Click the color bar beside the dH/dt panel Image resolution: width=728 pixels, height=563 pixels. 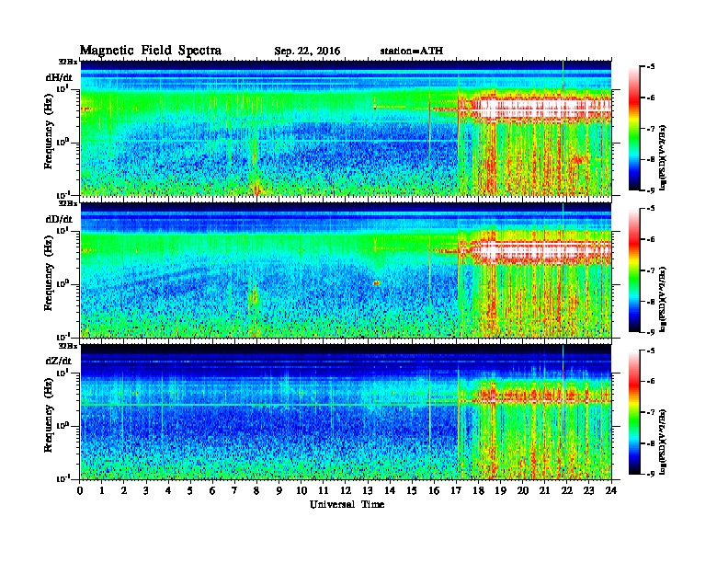coord(633,129)
